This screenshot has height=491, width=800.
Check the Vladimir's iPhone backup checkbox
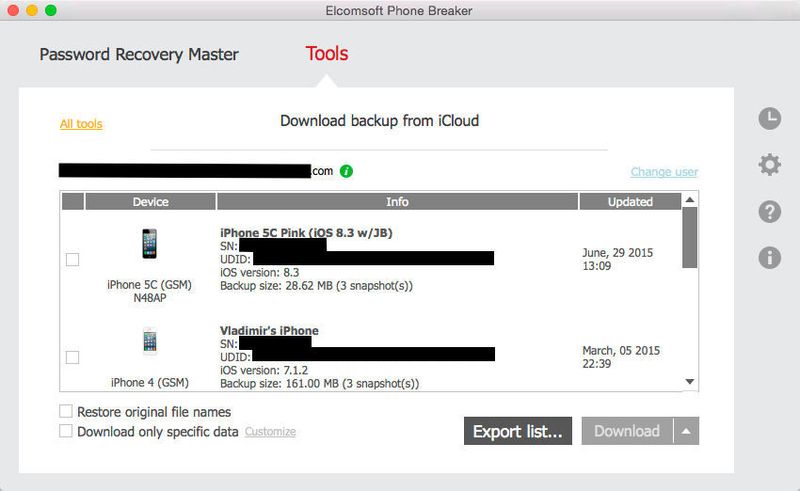coord(72,357)
